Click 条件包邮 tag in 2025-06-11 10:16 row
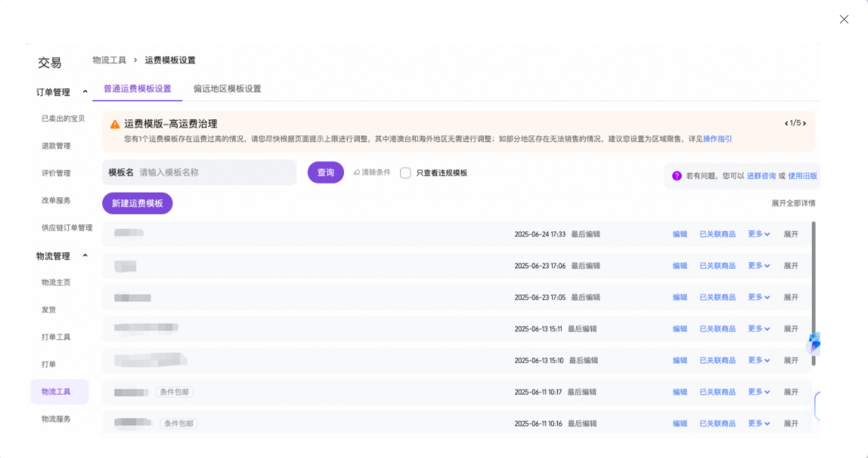Screen dimensions: 868x458 [x=178, y=424]
